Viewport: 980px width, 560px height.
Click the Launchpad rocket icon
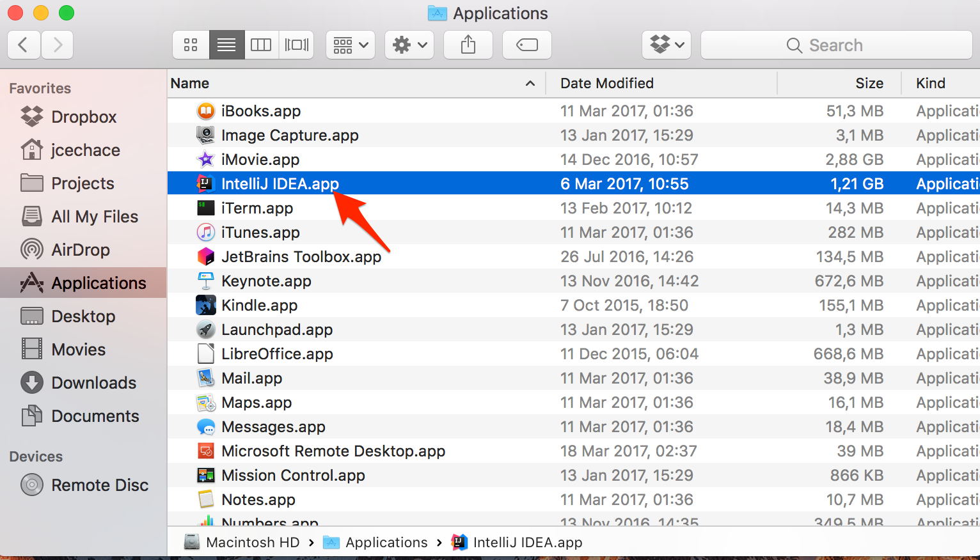pyautogui.click(x=205, y=329)
